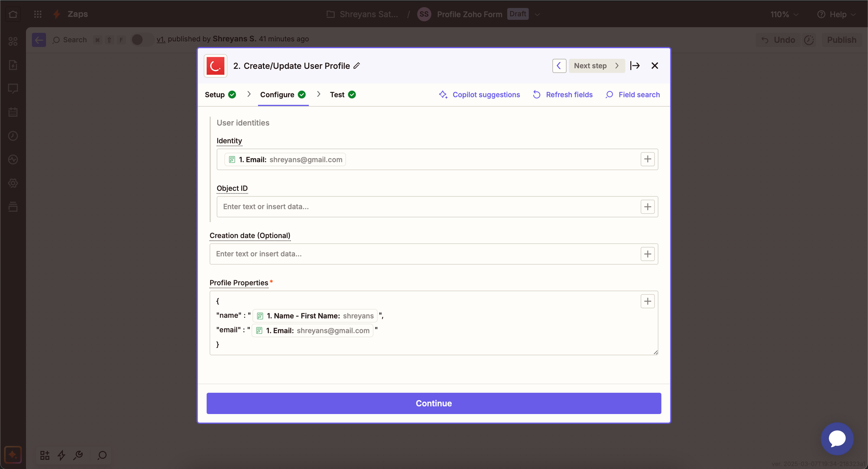Open the v1. version link
The width and height of the screenshot is (868, 469).
pyautogui.click(x=161, y=39)
